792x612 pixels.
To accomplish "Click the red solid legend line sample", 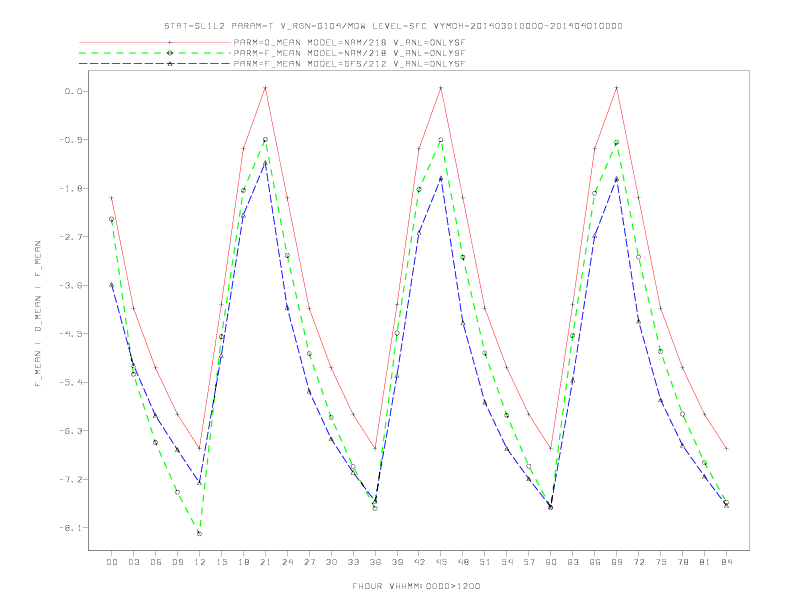I will [155, 42].
